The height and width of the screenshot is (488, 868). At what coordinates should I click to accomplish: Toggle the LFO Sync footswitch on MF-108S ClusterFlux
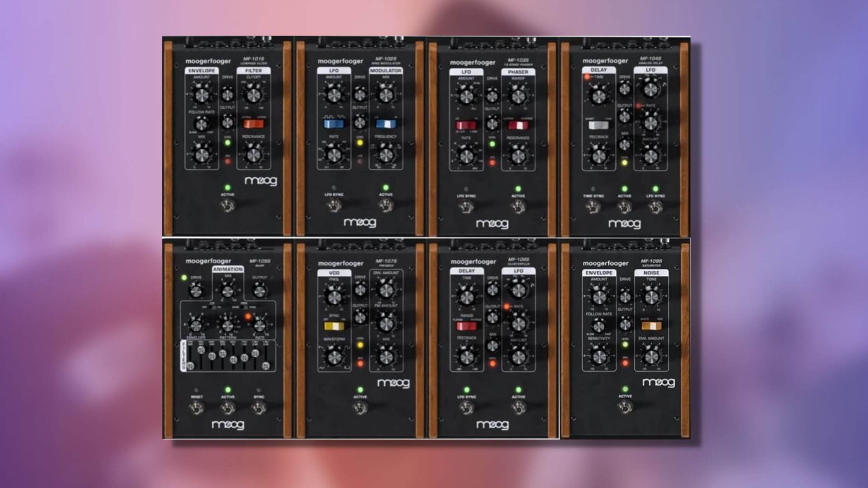click(467, 408)
